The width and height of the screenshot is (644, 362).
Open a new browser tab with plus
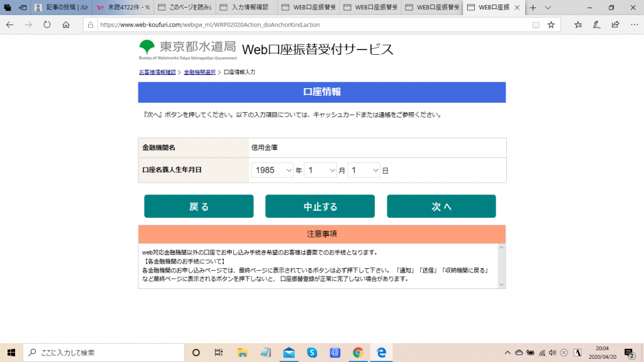[533, 8]
